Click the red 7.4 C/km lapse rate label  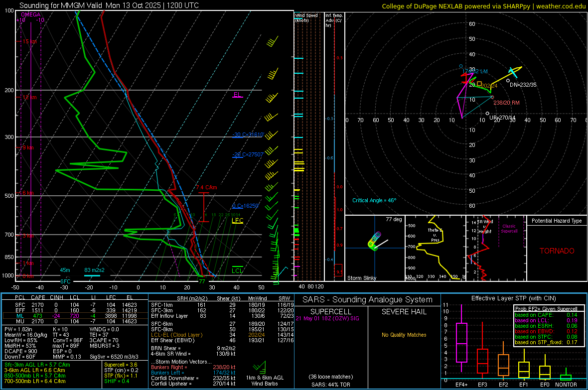(206, 187)
